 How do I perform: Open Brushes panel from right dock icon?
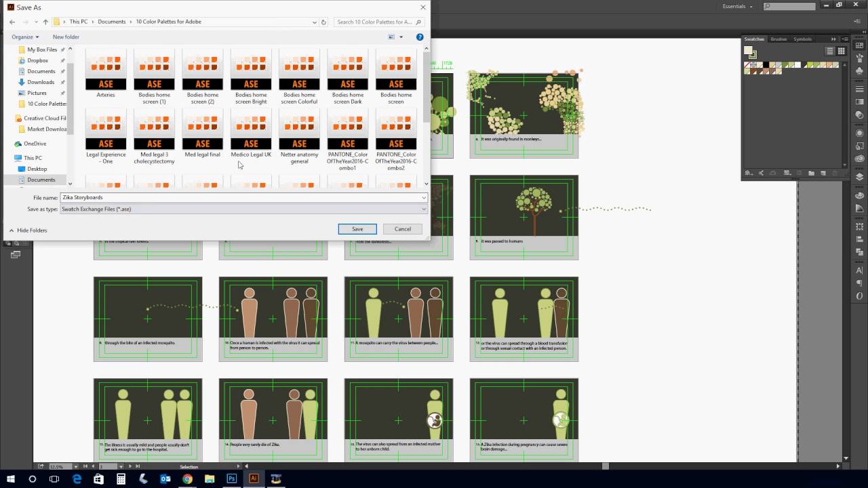[860, 58]
